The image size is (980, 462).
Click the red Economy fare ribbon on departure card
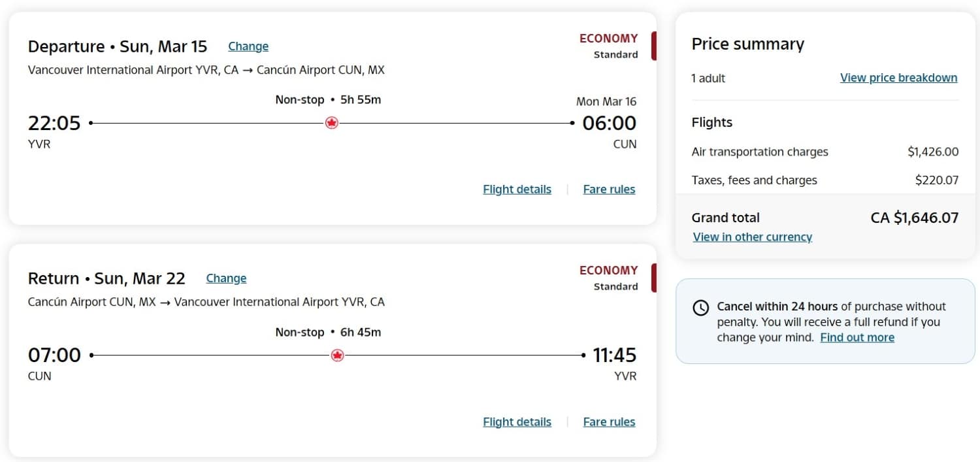tap(653, 46)
